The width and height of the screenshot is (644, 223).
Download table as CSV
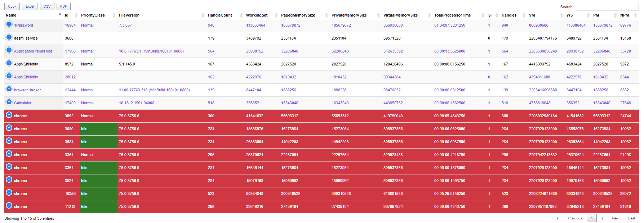pos(47,6)
